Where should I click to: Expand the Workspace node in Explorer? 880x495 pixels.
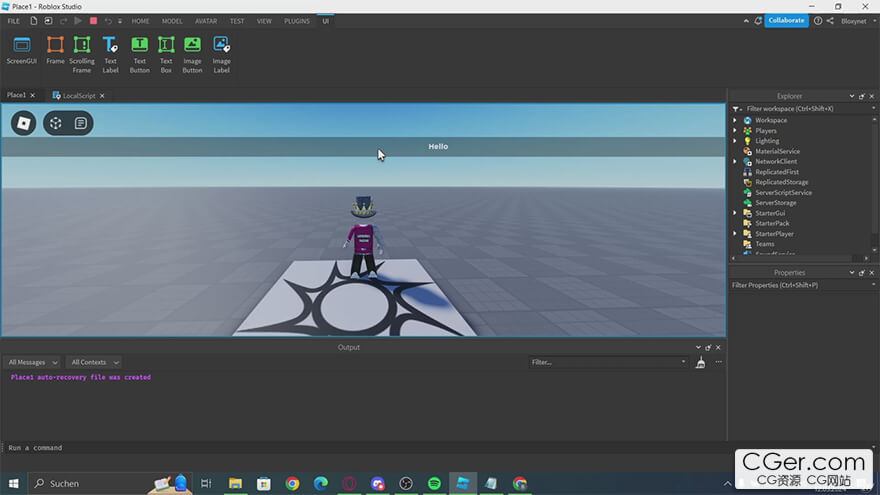[735, 120]
